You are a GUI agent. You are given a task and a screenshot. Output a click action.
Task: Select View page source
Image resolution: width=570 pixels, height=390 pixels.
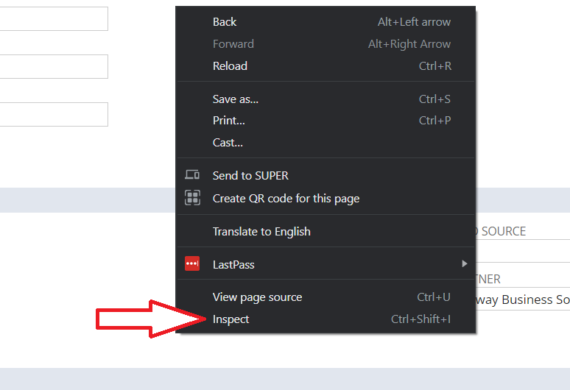(325, 297)
